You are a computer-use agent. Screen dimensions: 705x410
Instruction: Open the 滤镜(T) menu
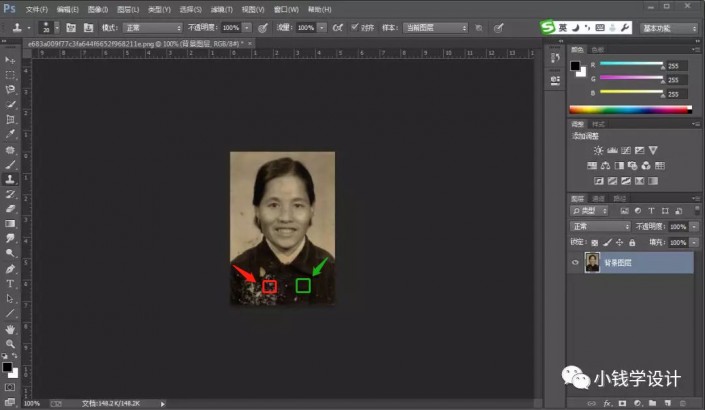click(222, 9)
